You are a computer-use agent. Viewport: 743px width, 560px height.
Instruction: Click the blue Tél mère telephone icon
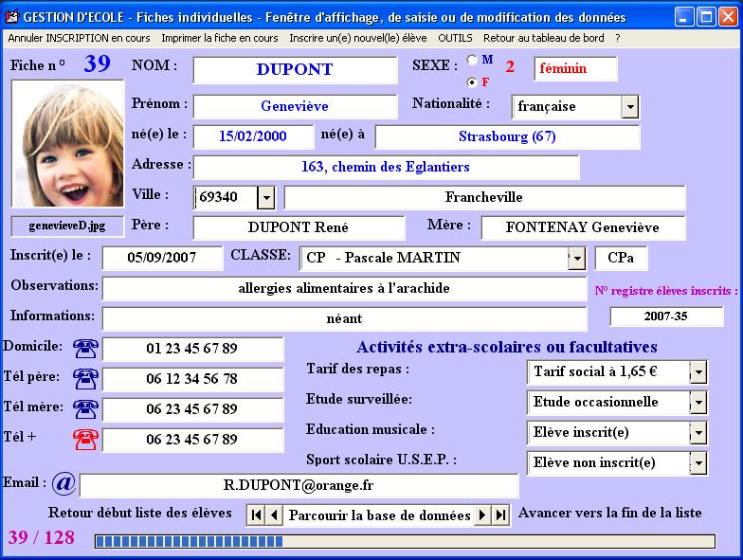click(85, 409)
